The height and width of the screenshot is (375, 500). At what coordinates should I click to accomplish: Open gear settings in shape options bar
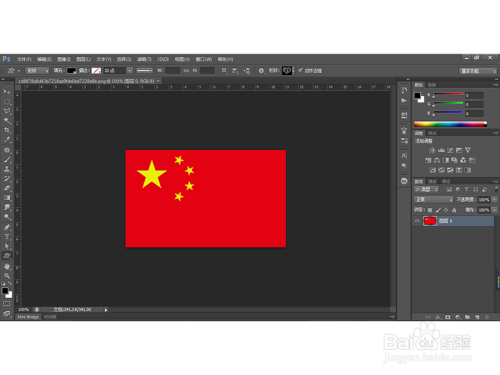pyautogui.click(x=261, y=71)
